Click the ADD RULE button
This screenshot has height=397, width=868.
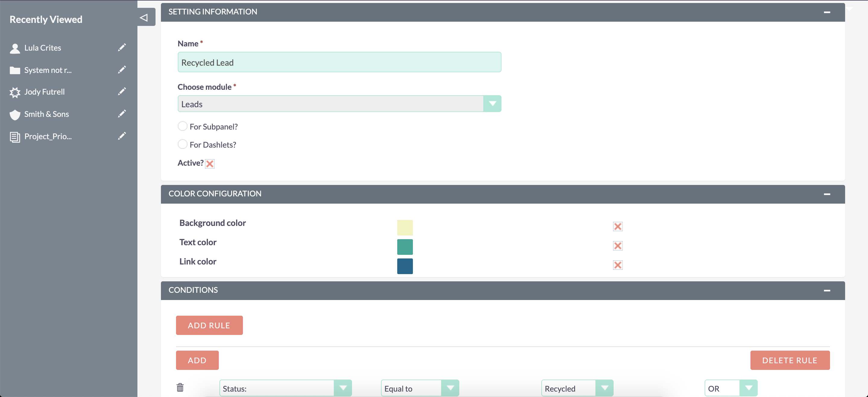click(209, 325)
